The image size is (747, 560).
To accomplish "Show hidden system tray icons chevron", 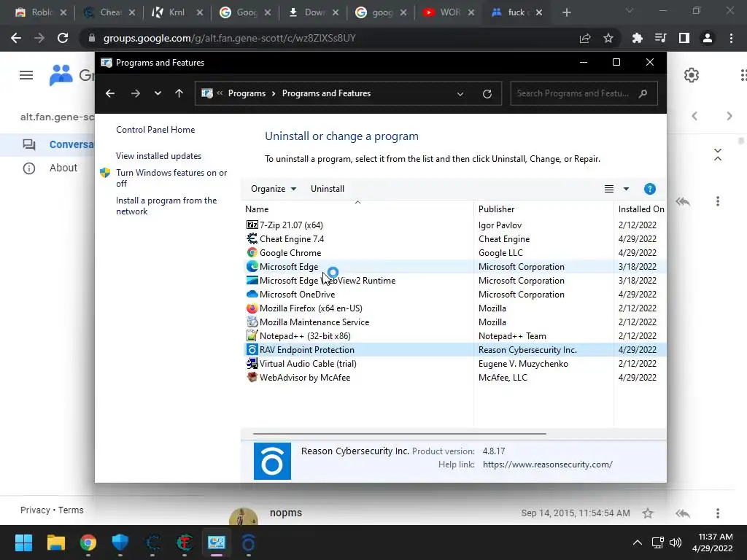I will pyautogui.click(x=637, y=542).
